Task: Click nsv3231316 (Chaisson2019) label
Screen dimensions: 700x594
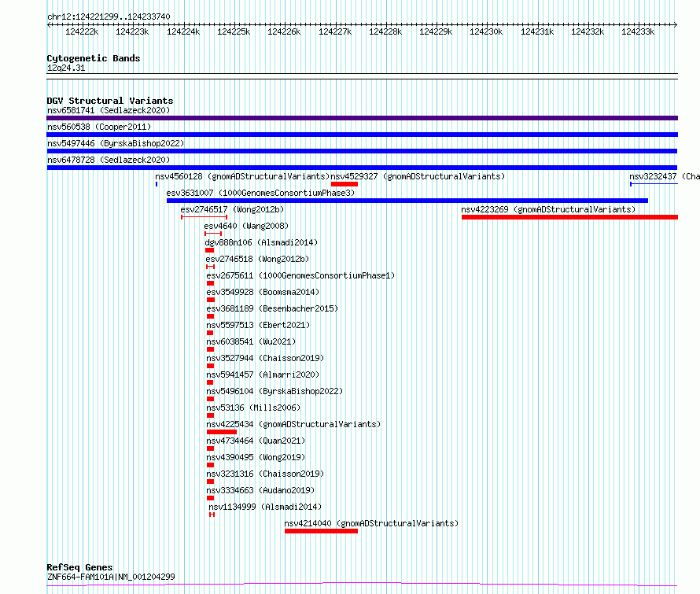Action: 265,474
